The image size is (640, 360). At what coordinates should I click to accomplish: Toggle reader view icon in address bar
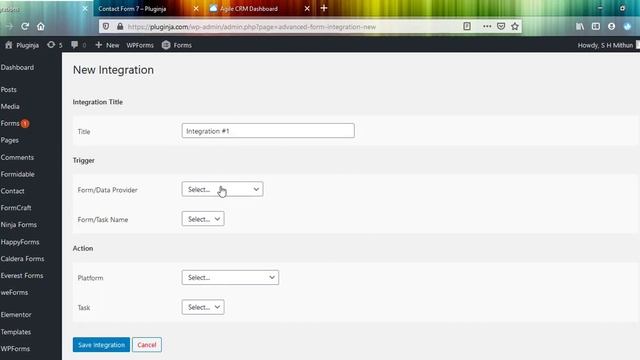(467, 27)
